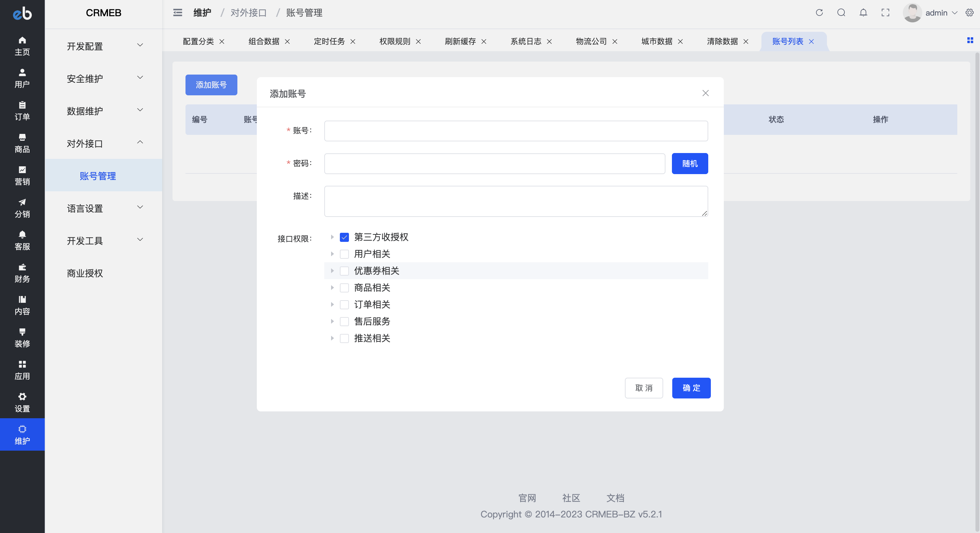Click the refresh icon in header
This screenshot has height=533, width=980.
(x=819, y=13)
